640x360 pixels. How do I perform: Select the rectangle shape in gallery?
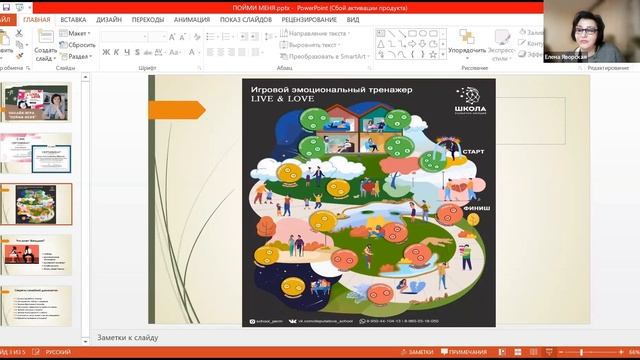412,33
